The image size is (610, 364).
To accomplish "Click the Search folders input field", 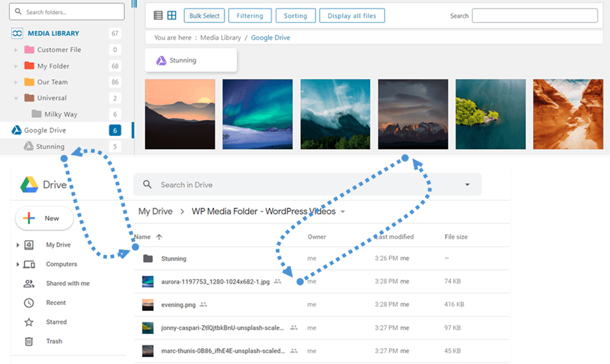I will pos(68,12).
